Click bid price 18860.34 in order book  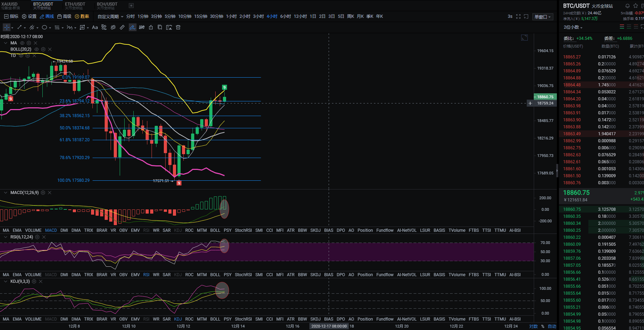(572, 223)
